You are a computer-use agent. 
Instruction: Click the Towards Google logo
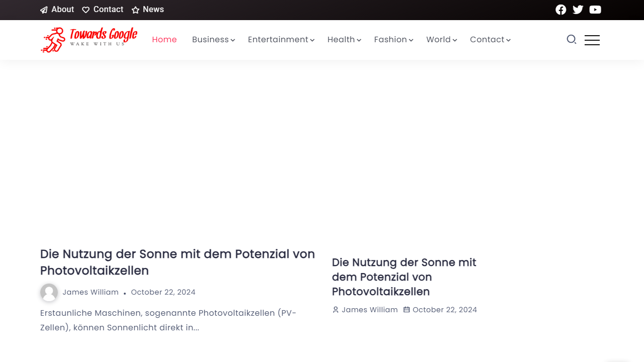coord(89,40)
